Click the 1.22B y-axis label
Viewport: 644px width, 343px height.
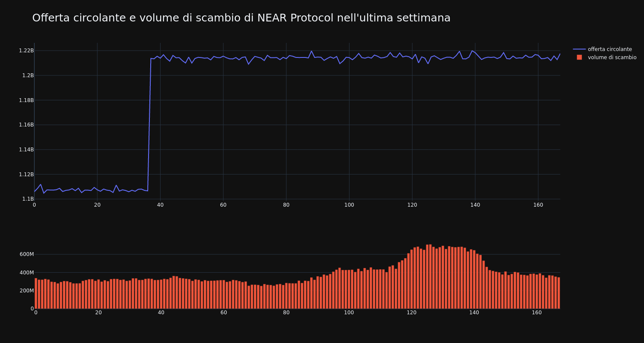(26, 51)
